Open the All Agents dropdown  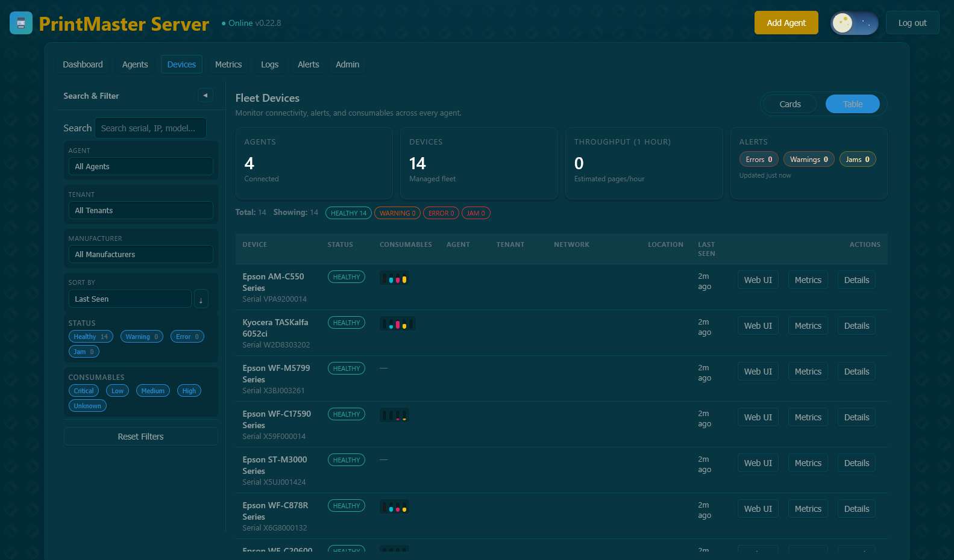[140, 166]
